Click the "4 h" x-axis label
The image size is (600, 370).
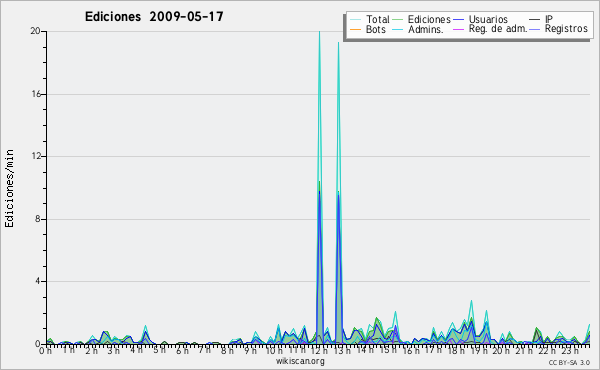click(x=136, y=350)
